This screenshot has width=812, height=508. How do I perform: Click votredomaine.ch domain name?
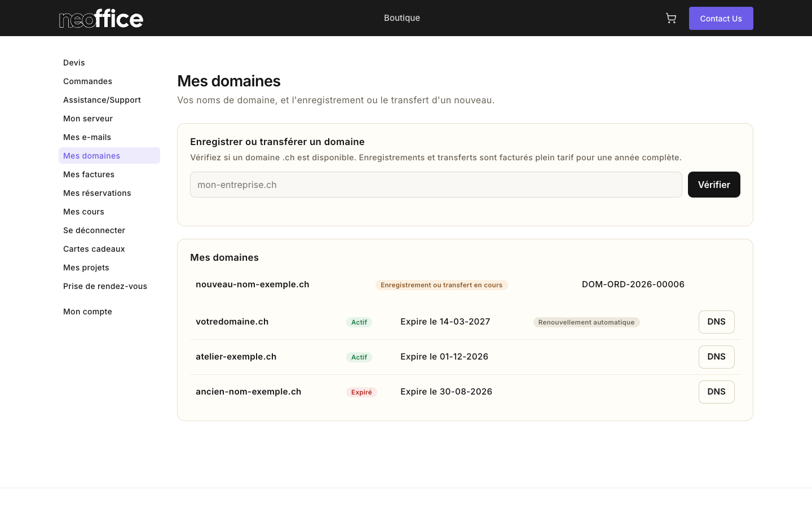click(x=232, y=322)
